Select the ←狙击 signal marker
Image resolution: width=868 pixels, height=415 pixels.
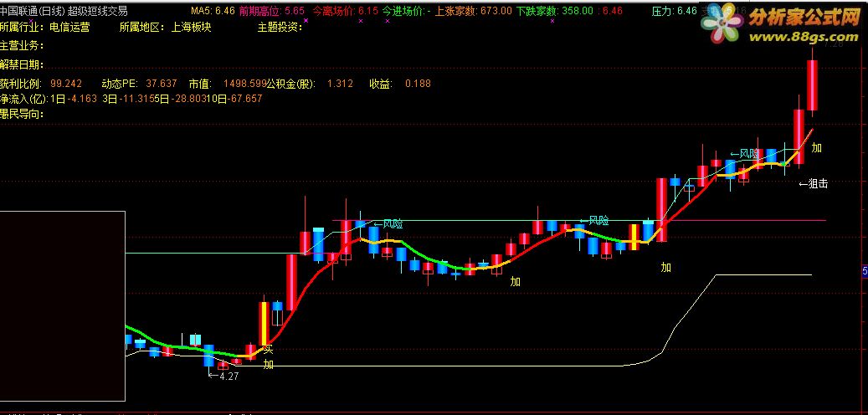pyautogui.click(x=814, y=184)
